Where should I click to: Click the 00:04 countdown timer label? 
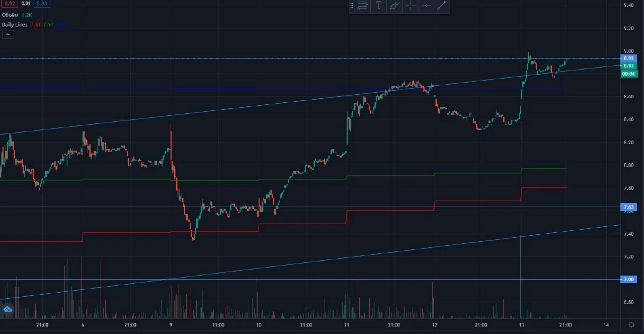(x=628, y=74)
